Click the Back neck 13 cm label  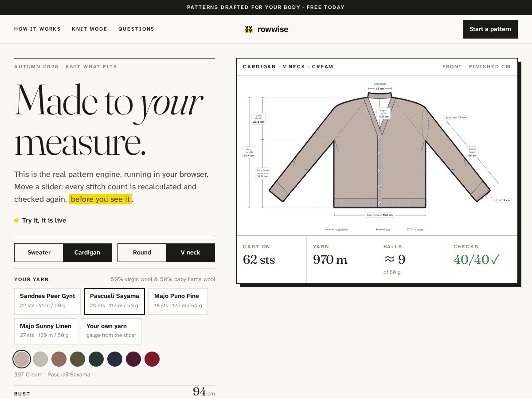click(379, 86)
